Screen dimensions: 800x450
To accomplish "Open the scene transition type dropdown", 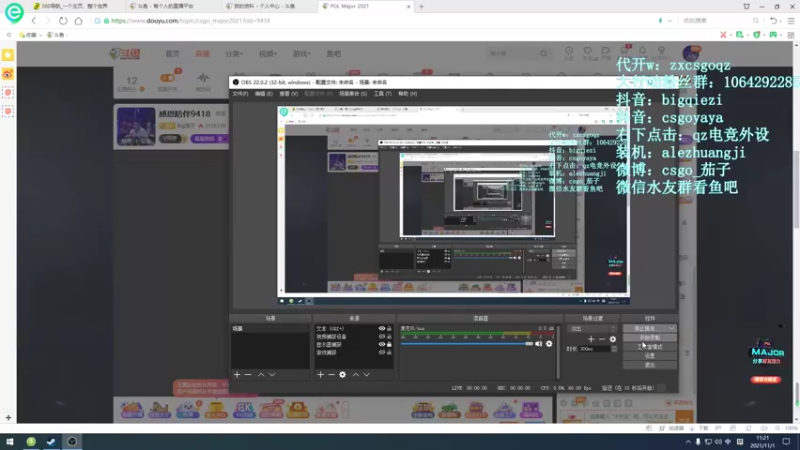I will coord(593,329).
